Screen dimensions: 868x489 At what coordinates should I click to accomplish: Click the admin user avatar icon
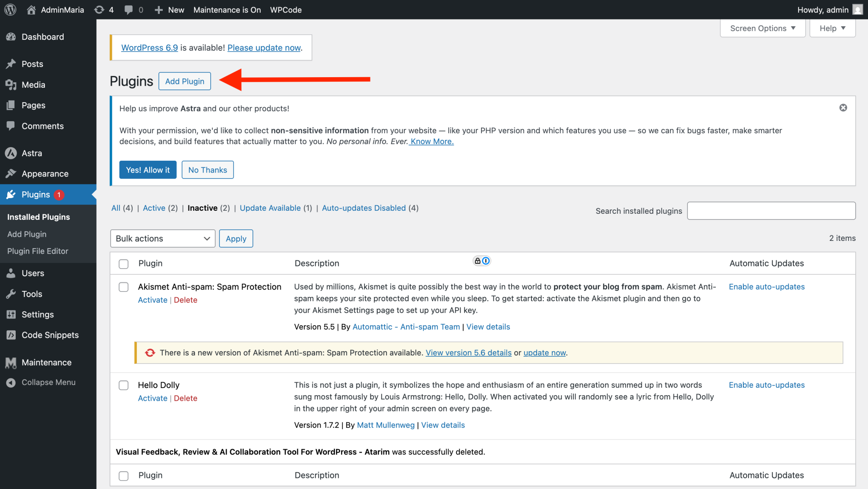[x=857, y=9]
